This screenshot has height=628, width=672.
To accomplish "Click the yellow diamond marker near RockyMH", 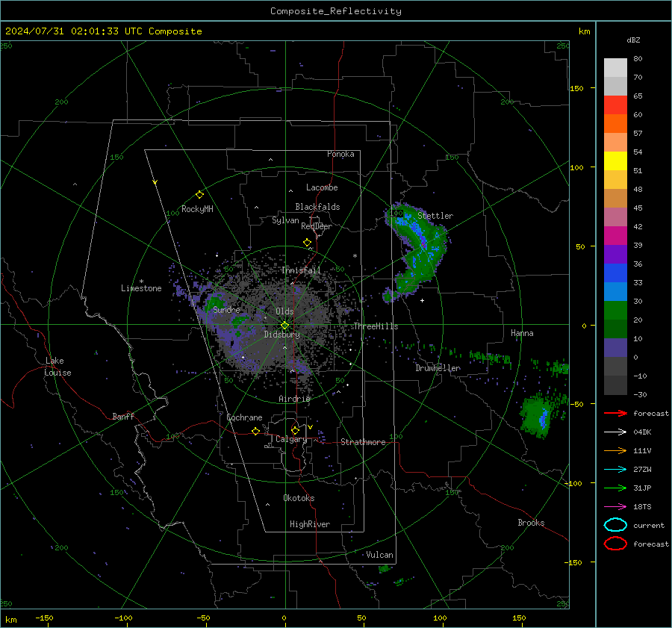I will click(x=199, y=195).
